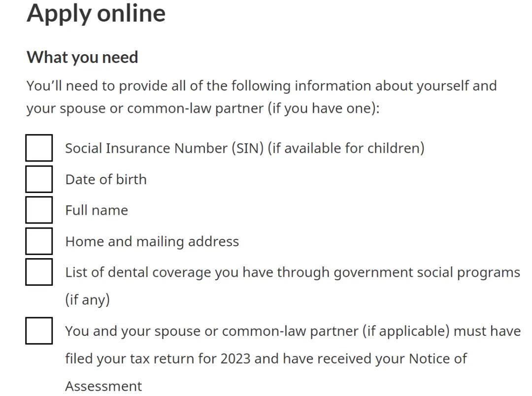Check the Social Insurance Number checkbox
Screen dimensions: 532x396
pos(39,148)
